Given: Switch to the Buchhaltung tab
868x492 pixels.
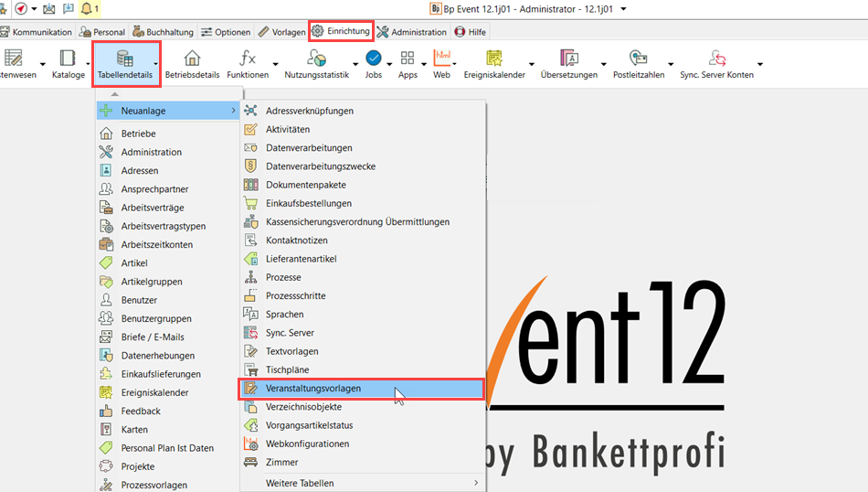Looking at the screenshot, I should (x=164, y=32).
